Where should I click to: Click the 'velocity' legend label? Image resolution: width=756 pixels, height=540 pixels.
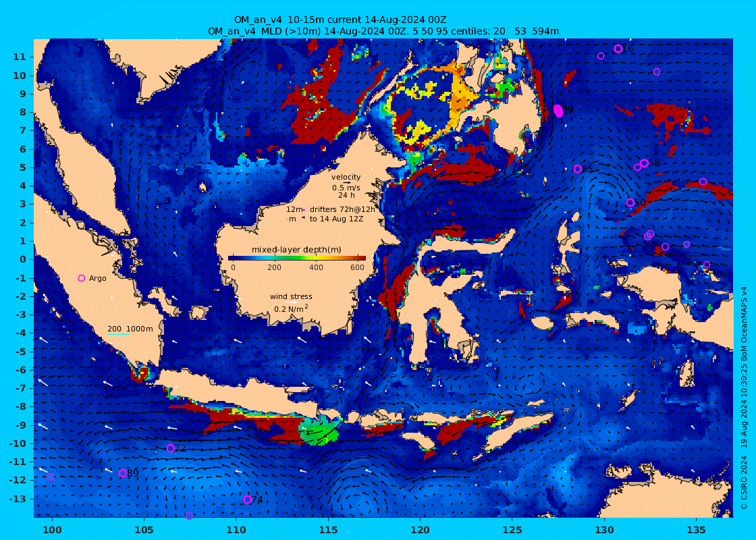(346, 177)
